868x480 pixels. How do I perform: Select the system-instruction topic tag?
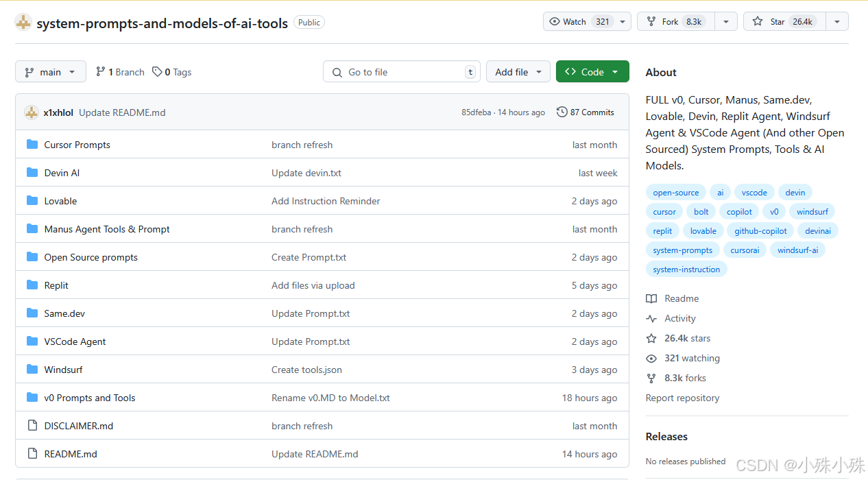point(686,269)
